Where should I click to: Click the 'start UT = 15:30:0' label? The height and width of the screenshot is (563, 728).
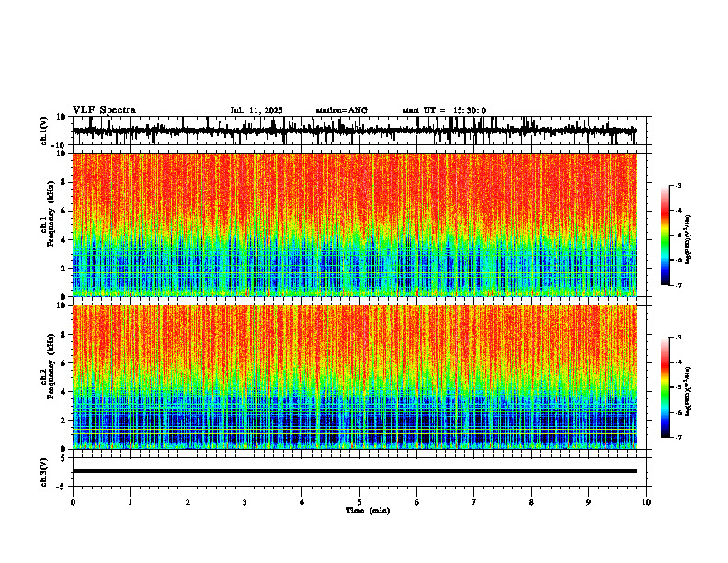click(x=444, y=110)
